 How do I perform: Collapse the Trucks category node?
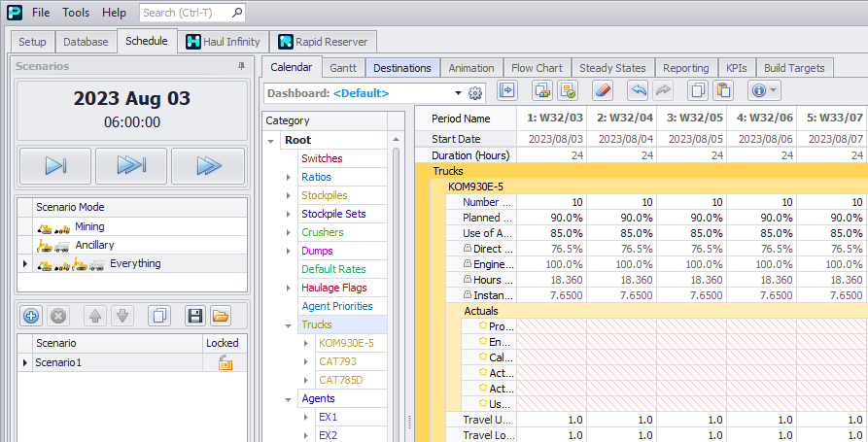(x=289, y=324)
